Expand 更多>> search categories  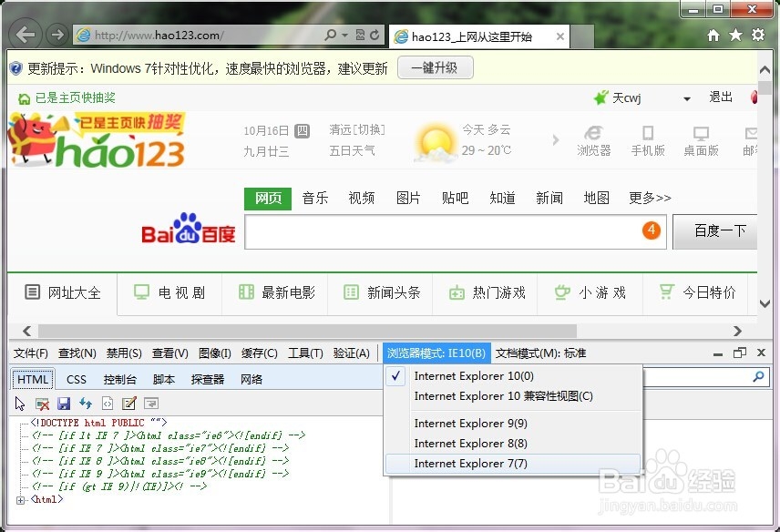point(650,199)
